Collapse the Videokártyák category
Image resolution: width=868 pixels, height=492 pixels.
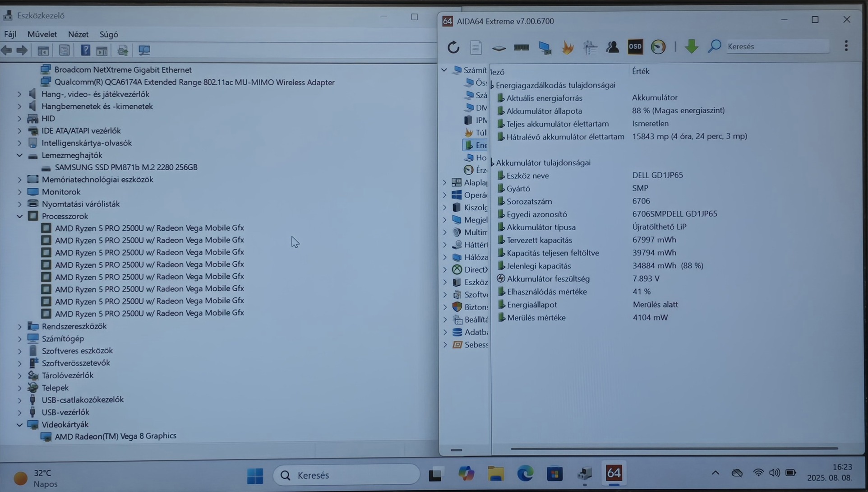coord(19,425)
